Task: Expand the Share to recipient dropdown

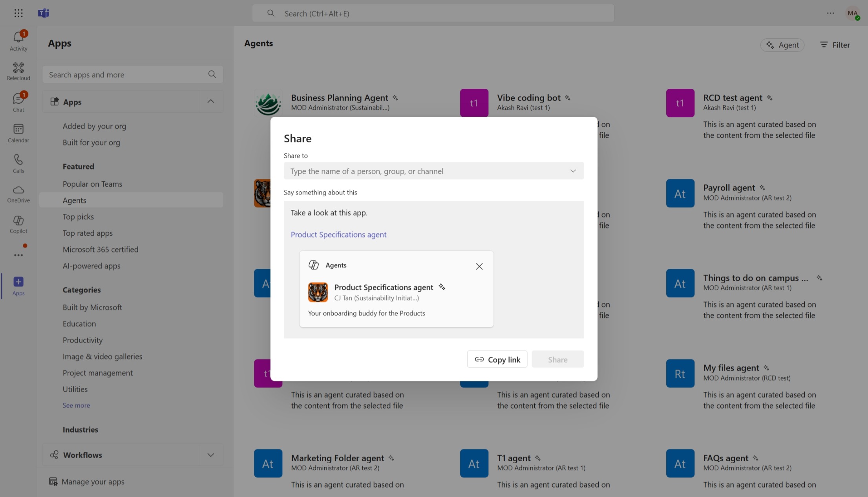Action: tap(573, 171)
